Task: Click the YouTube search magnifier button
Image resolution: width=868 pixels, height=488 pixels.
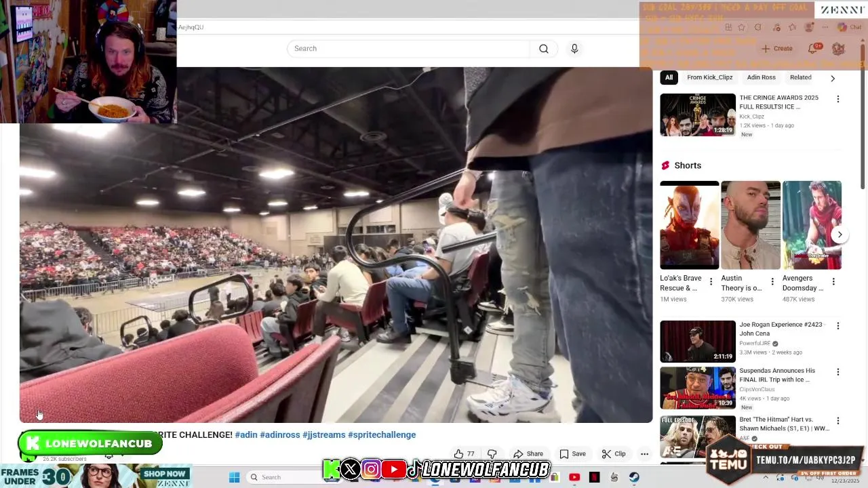Action: click(x=543, y=49)
